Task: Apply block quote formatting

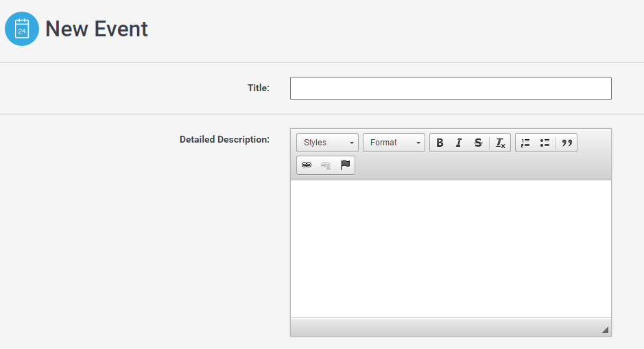Action: click(x=567, y=143)
